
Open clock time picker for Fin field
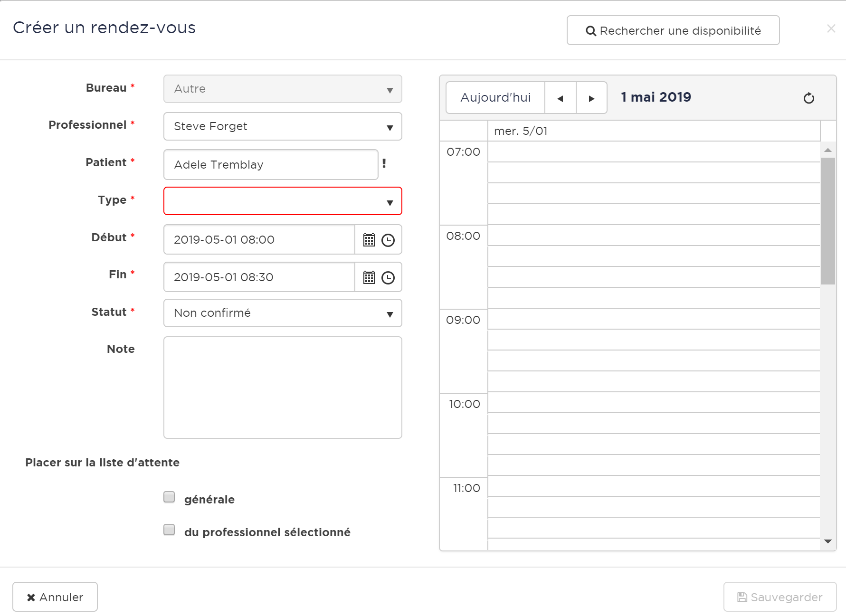[388, 277]
